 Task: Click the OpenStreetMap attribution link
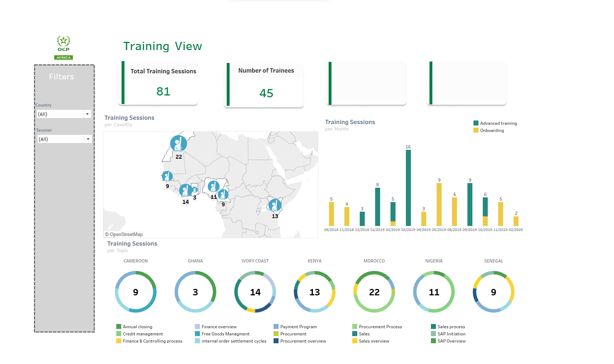point(124,235)
